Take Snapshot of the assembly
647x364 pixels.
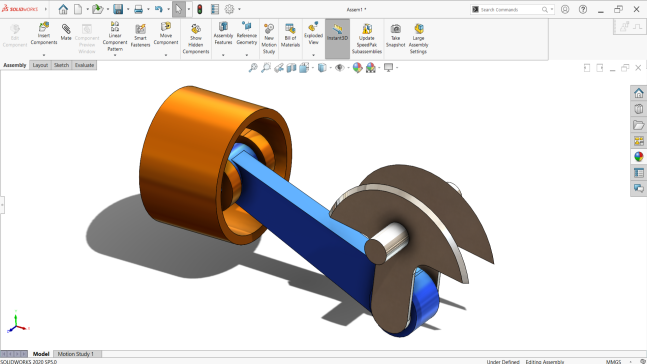click(x=395, y=35)
